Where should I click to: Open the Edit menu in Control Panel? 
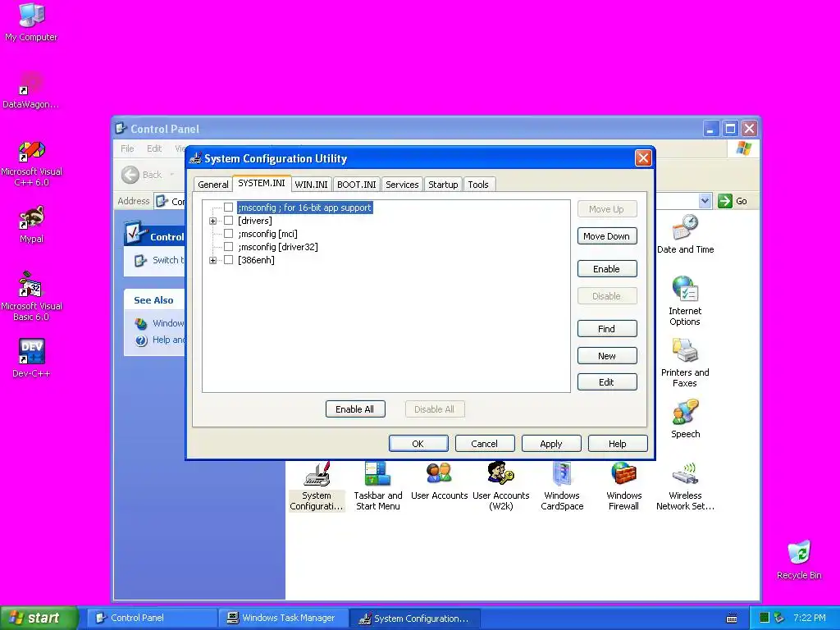154,148
